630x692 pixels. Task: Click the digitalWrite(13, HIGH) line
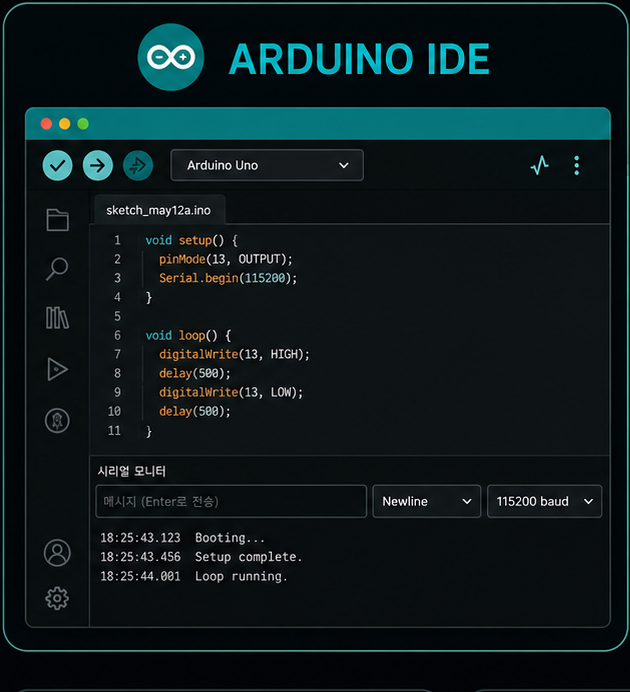pos(234,354)
